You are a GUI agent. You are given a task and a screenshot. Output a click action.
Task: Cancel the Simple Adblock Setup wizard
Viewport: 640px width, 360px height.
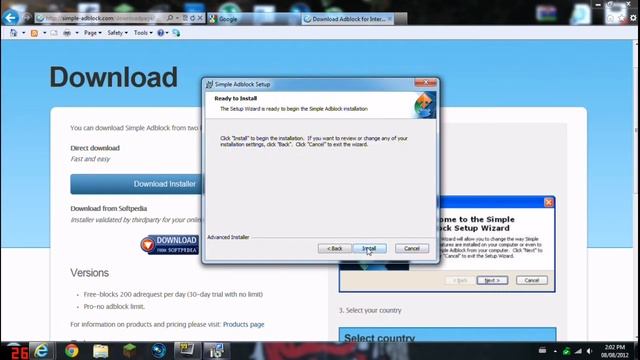point(412,248)
